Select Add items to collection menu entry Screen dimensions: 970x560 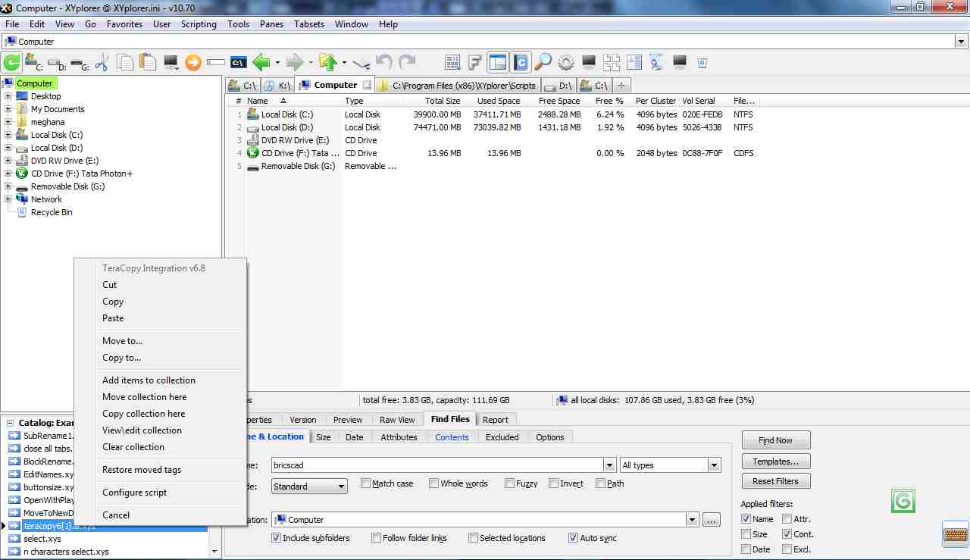click(x=149, y=380)
